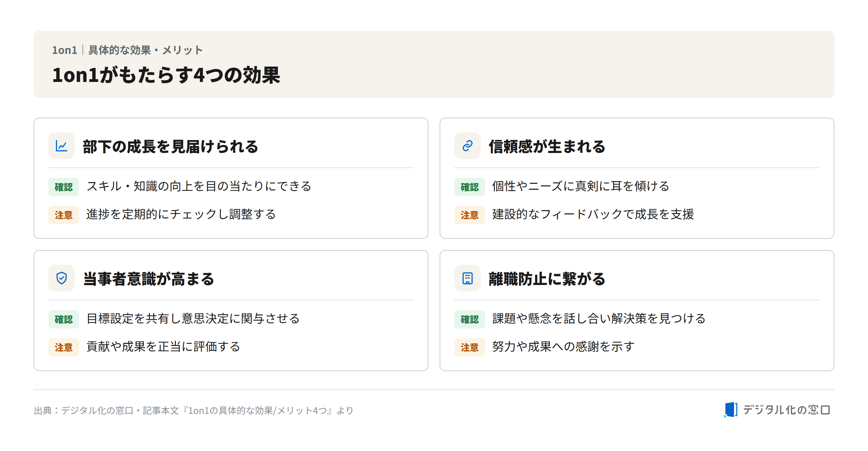
Task: Click text 課題や懸念を話し合い解決策を見つける
Action: pyautogui.click(x=599, y=319)
